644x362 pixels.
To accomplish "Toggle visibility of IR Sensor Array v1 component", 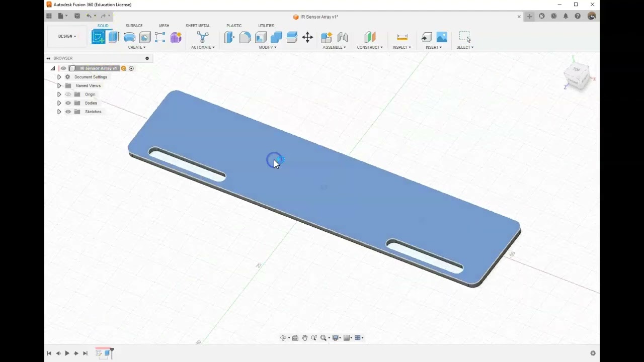I will [63, 68].
